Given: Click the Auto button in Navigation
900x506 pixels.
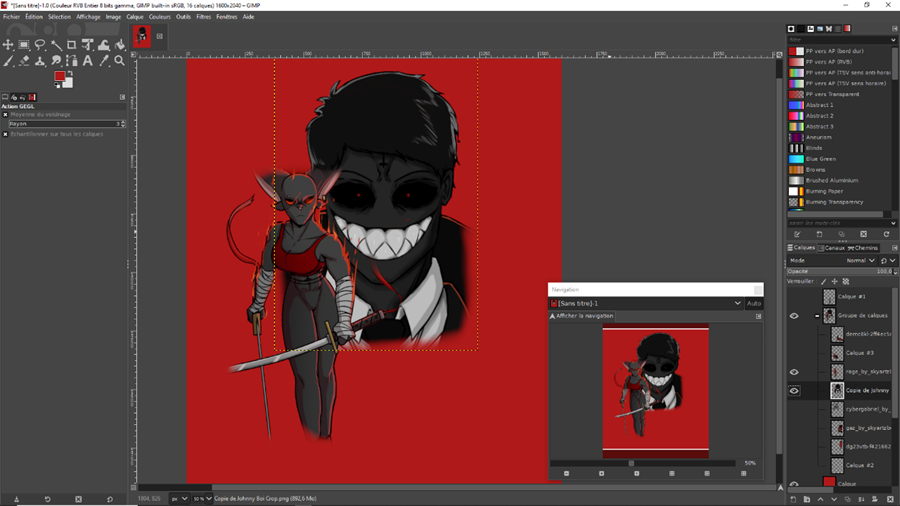Looking at the screenshot, I should coord(754,303).
